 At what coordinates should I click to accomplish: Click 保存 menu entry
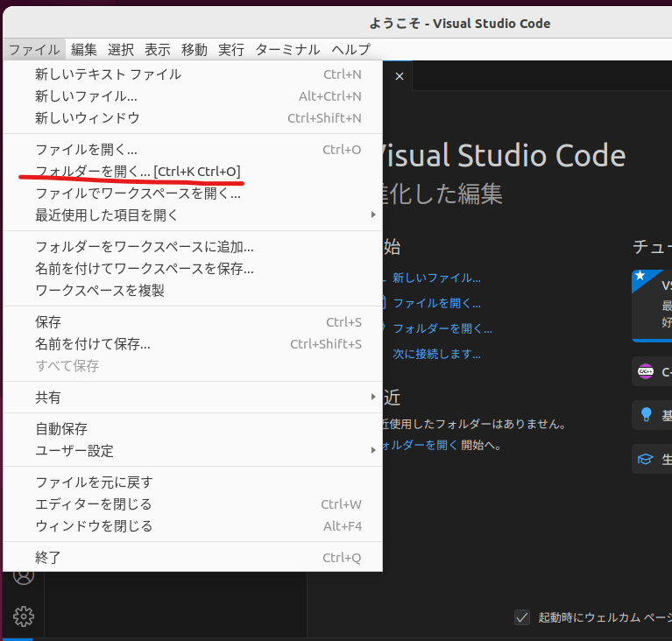pyautogui.click(x=193, y=322)
